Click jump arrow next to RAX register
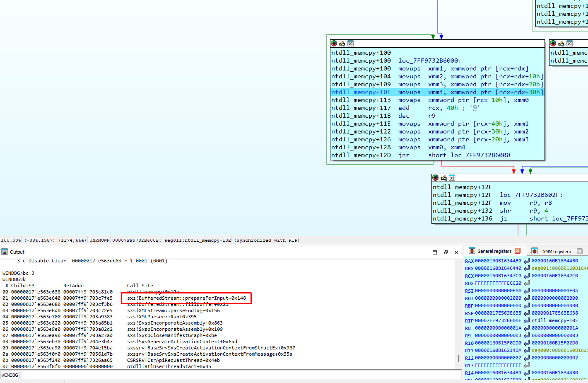Screen dimensions: 588x383 point(526,261)
